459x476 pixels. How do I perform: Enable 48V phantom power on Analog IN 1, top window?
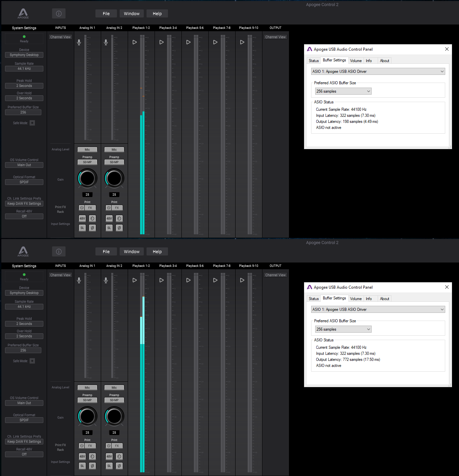pyautogui.click(x=82, y=219)
